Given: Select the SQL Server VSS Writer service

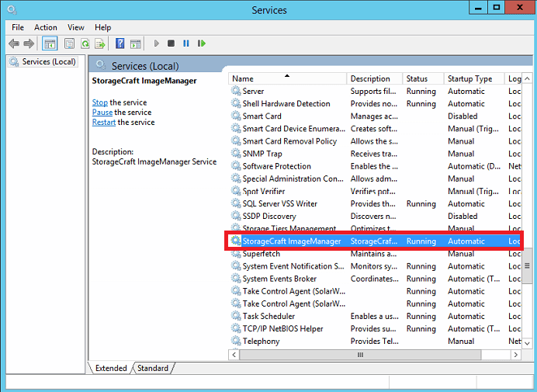Looking at the screenshot, I should 375,203.
